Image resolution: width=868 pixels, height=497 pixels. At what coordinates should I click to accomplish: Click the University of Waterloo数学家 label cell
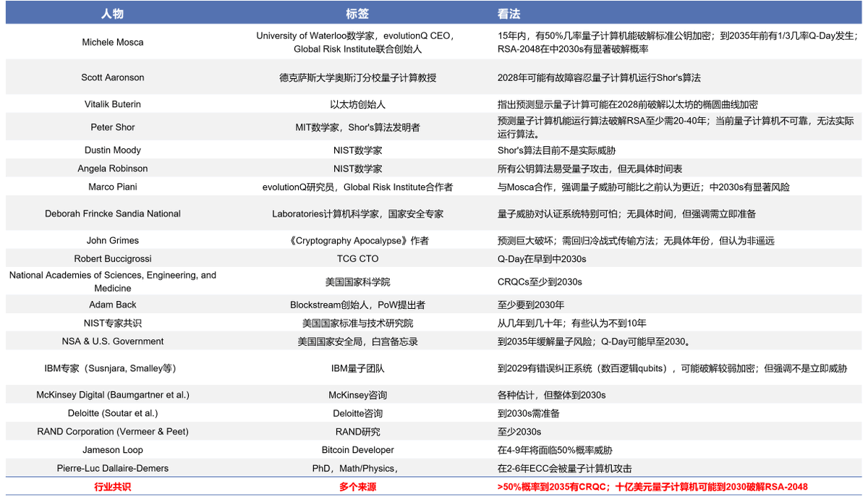click(x=357, y=42)
